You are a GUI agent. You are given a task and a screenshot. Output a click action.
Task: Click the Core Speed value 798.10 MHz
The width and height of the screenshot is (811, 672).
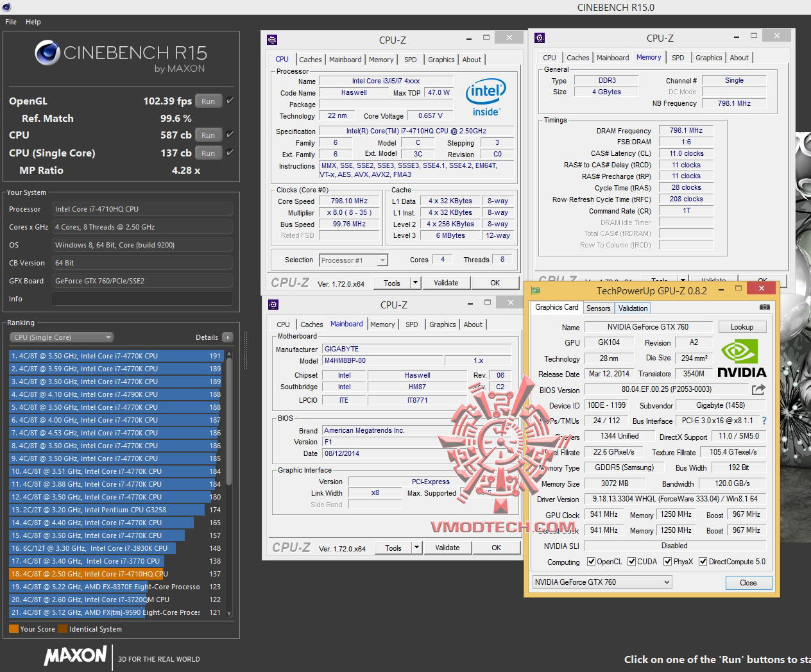coord(350,201)
